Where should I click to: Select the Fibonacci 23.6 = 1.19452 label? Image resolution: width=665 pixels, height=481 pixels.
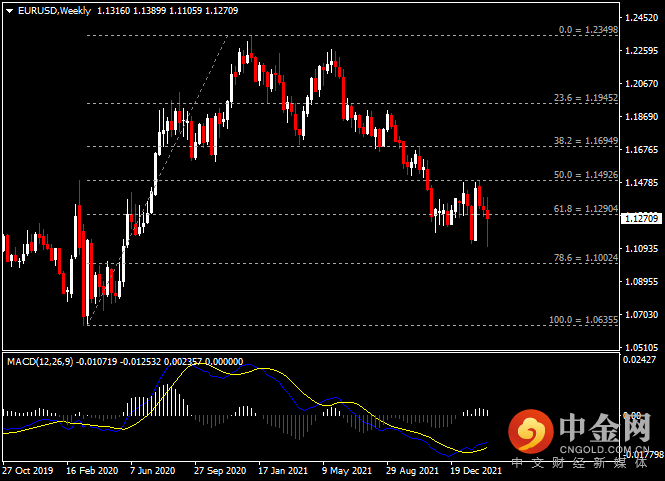586,98
